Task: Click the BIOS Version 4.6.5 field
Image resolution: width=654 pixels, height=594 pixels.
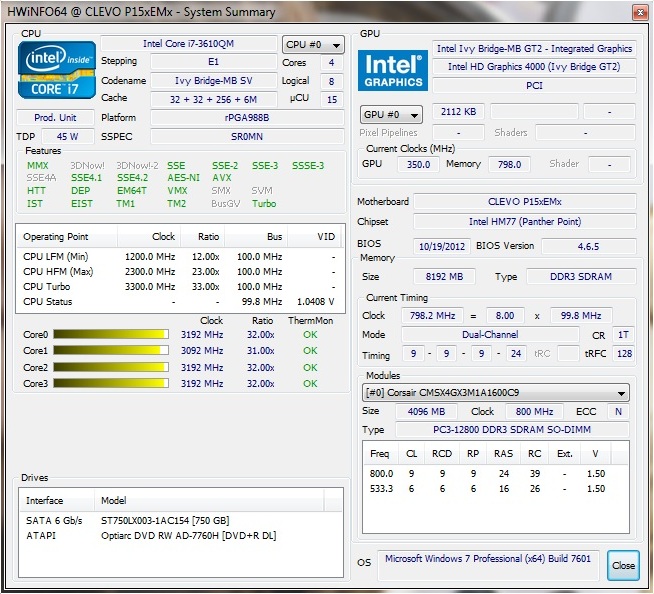Action: point(589,246)
